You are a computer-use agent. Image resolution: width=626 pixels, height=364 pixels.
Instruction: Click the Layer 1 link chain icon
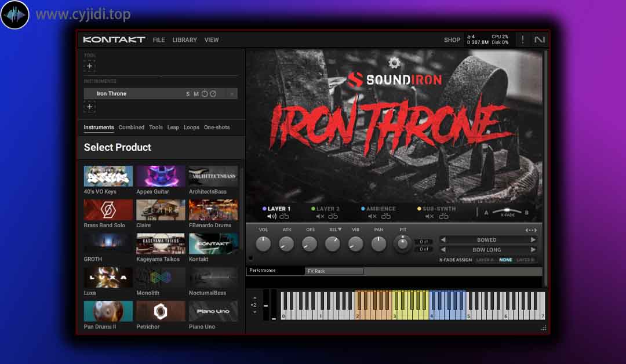coord(284,216)
